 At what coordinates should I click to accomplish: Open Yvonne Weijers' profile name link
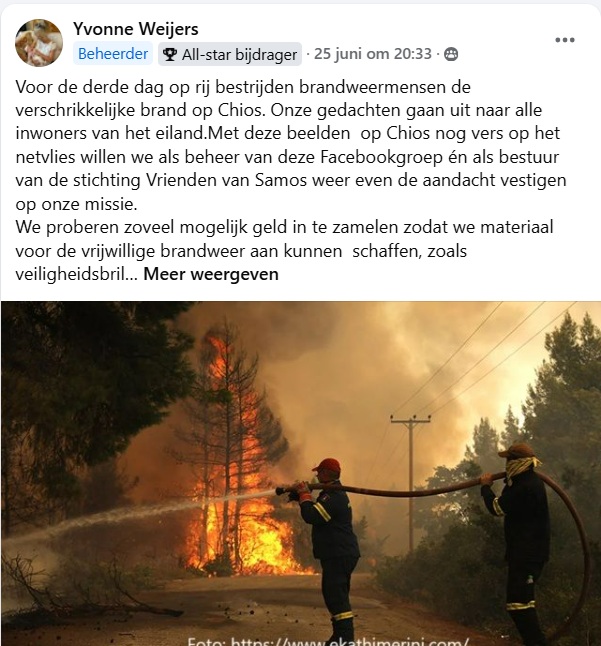click(x=136, y=29)
